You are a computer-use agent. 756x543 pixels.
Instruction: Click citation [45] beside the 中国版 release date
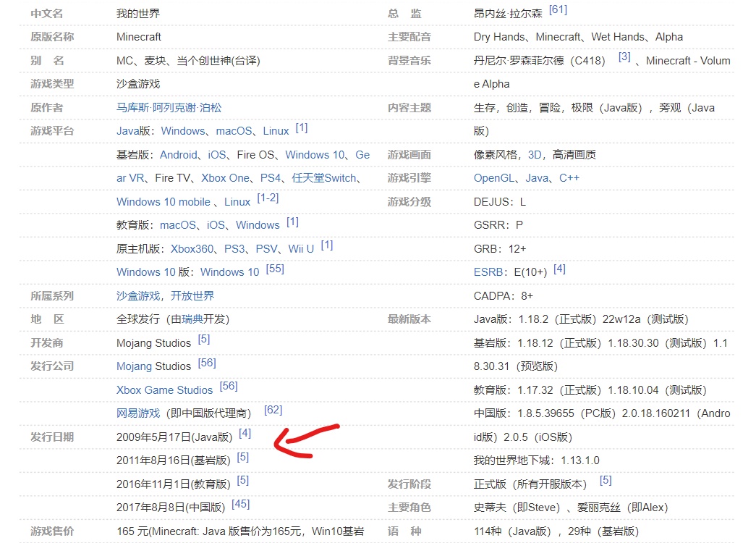[240, 504]
